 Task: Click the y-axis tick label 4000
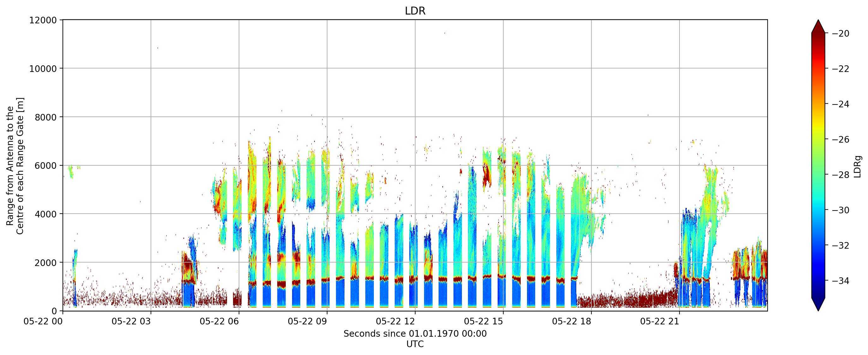[45, 214]
